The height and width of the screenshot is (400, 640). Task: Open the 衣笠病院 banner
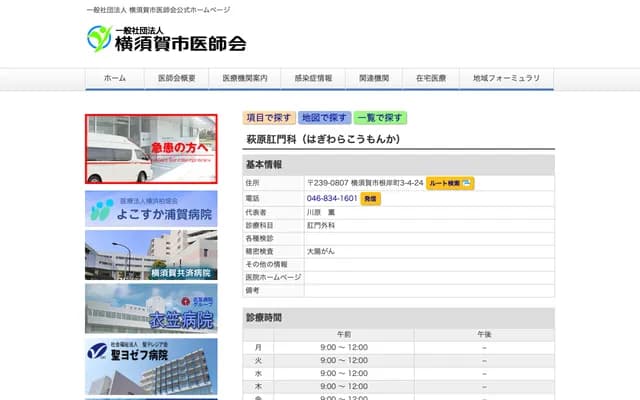[151, 308]
